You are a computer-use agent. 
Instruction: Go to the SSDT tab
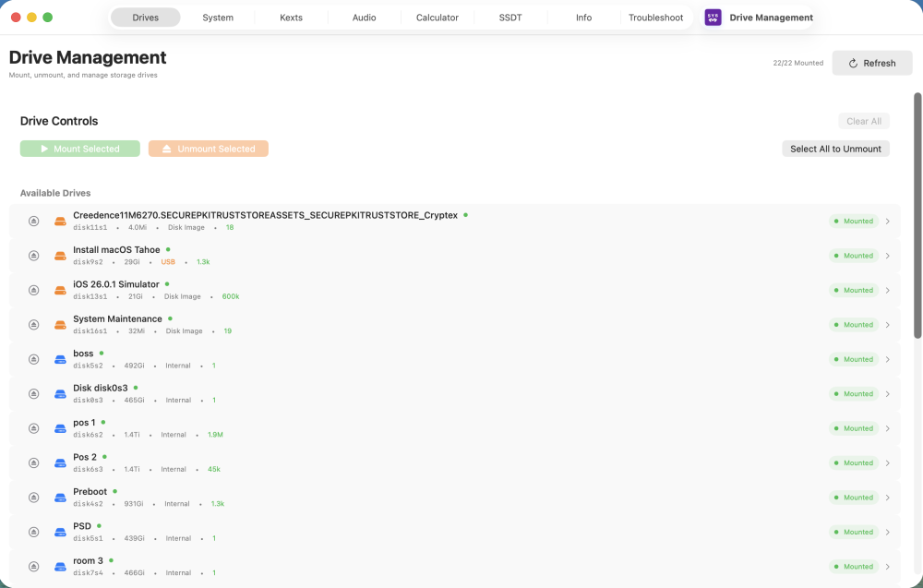(510, 18)
